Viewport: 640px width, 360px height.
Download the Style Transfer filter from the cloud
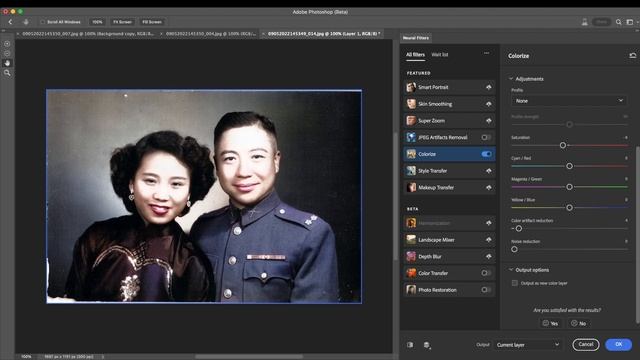pyautogui.click(x=488, y=171)
